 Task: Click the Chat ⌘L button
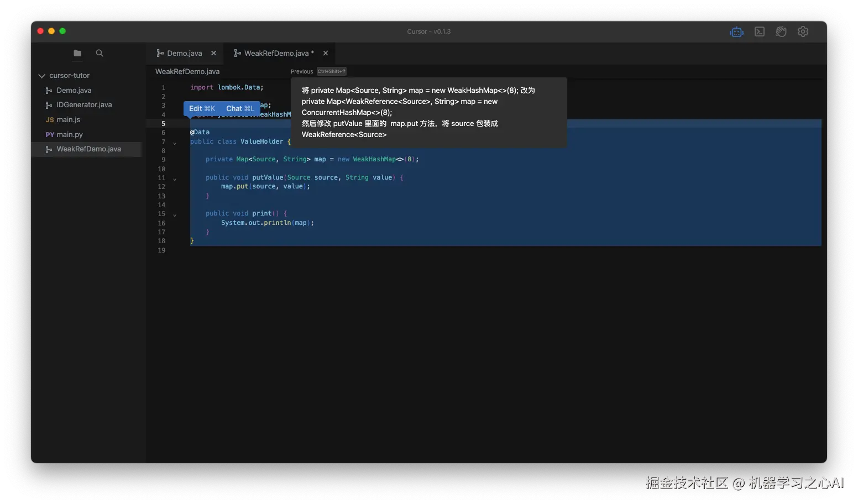point(239,108)
